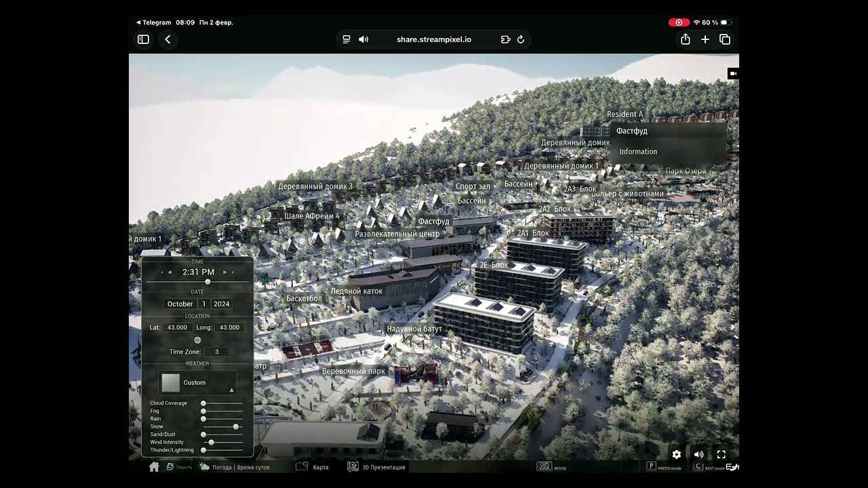868x488 pixels.
Task: Go to home view
Action: click(x=154, y=467)
